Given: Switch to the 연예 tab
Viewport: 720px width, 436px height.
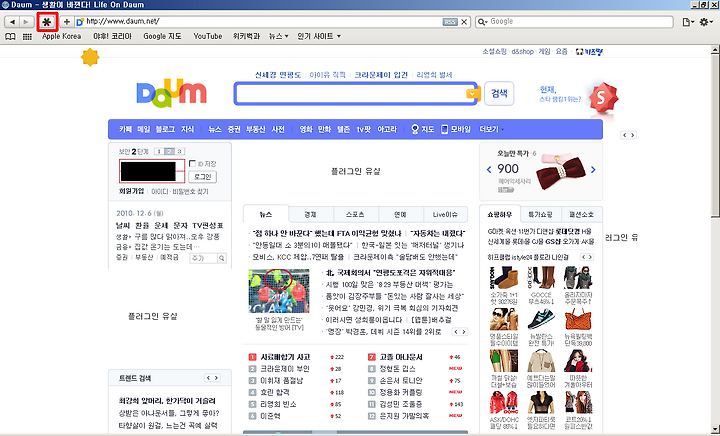Looking at the screenshot, I should tap(400, 214).
